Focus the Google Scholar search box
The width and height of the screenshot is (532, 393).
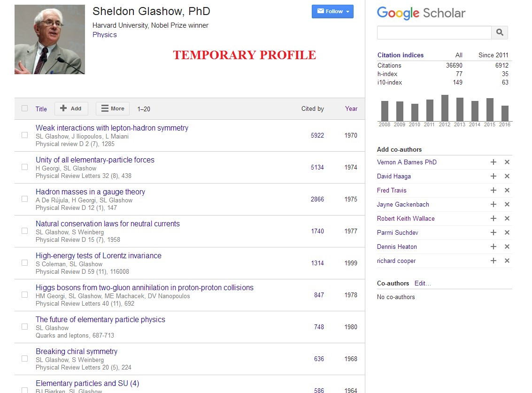pyautogui.click(x=434, y=32)
